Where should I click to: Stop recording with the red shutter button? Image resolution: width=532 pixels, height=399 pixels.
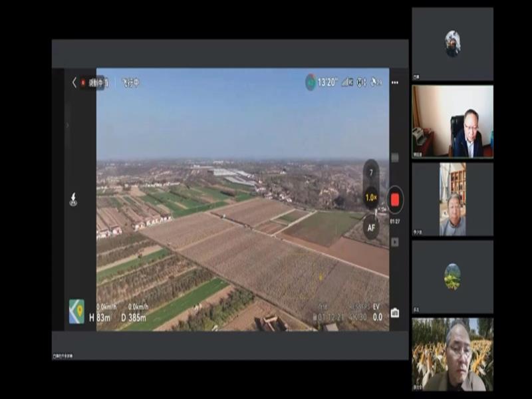click(395, 200)
